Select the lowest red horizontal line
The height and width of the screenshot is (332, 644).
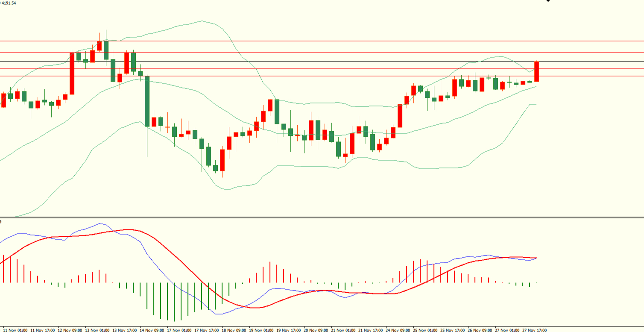tap(299, 76)
